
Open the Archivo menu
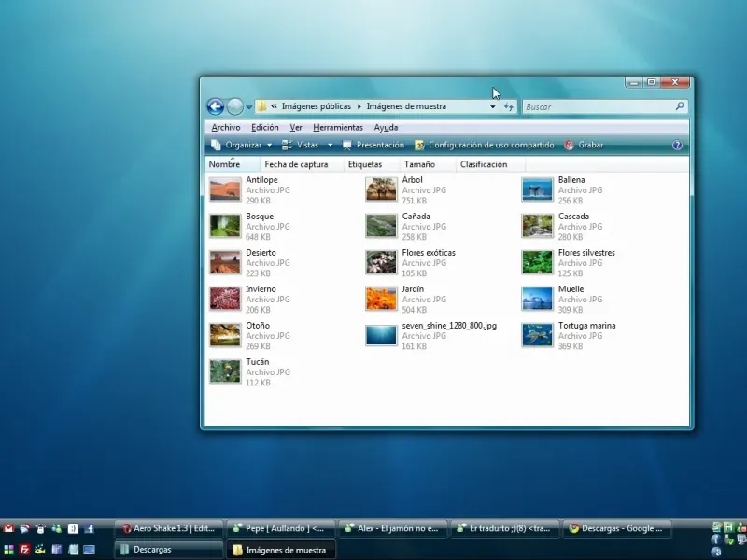click(x=226, y=127)
